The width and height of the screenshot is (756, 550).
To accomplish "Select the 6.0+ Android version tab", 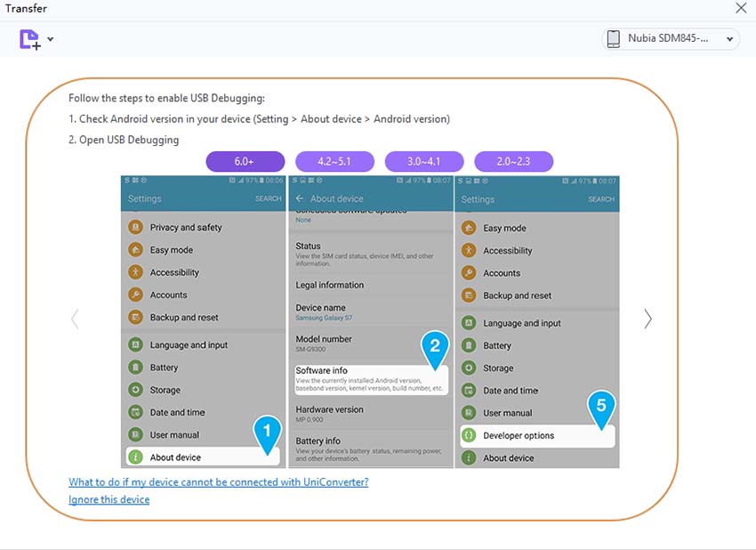I will coord(245,162).
